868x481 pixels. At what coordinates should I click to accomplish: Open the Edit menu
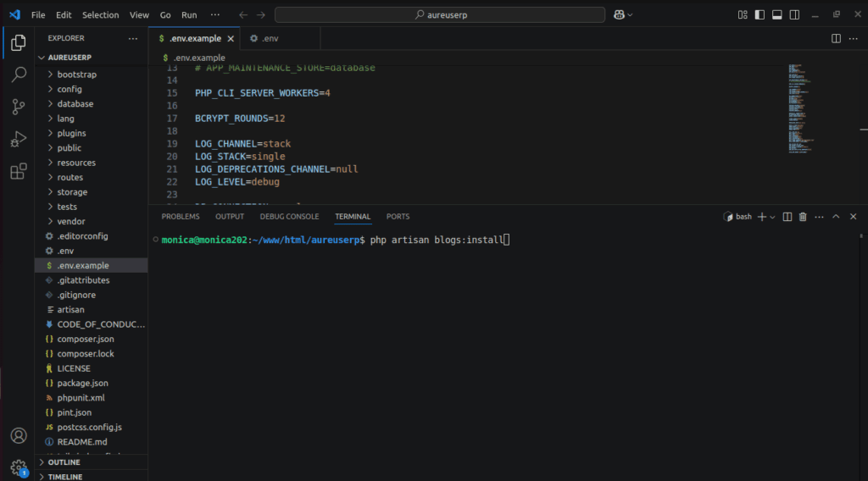(x=64, y=15)
